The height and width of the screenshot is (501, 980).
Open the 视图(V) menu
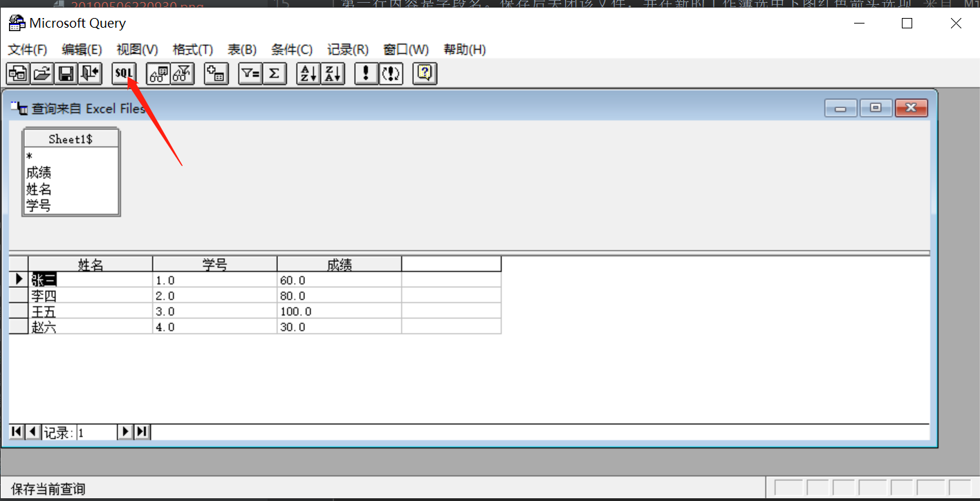click(x=136, y=49)
